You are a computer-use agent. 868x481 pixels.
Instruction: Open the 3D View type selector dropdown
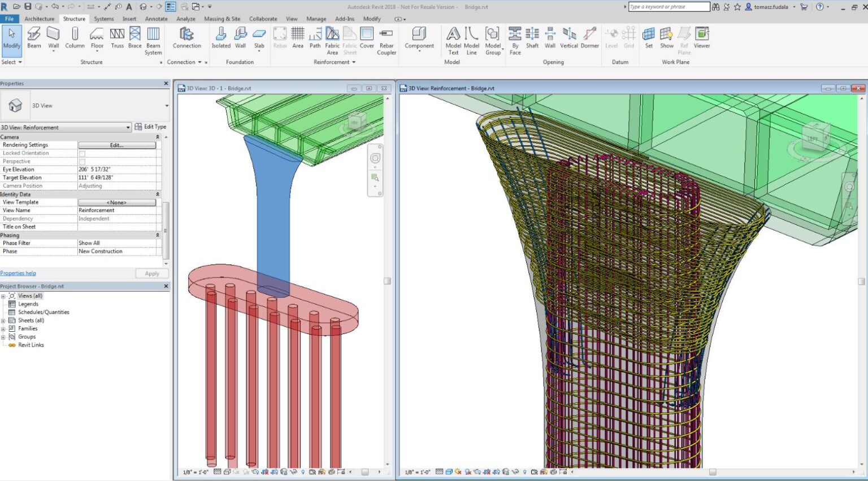pyautogui.click(x=167, y=105)
